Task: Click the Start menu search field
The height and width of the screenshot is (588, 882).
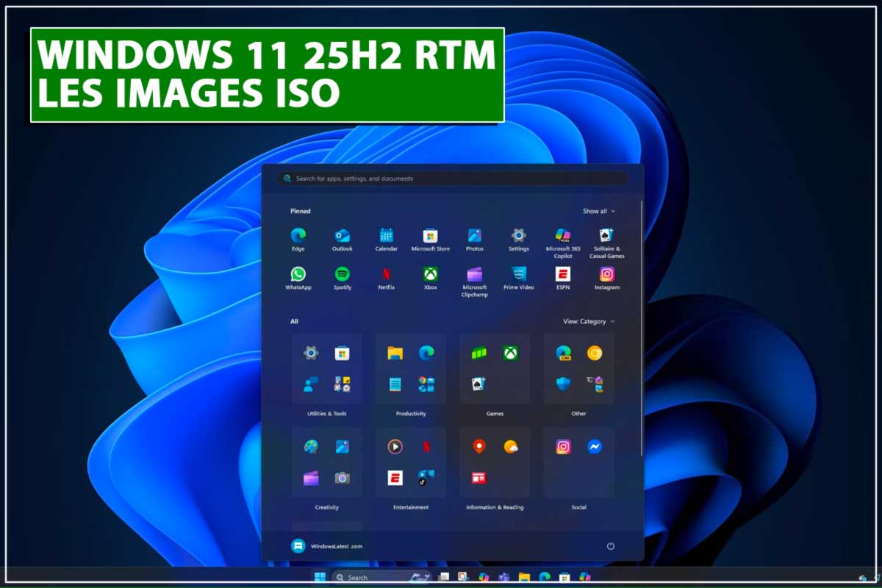Action: pos(452,179)
